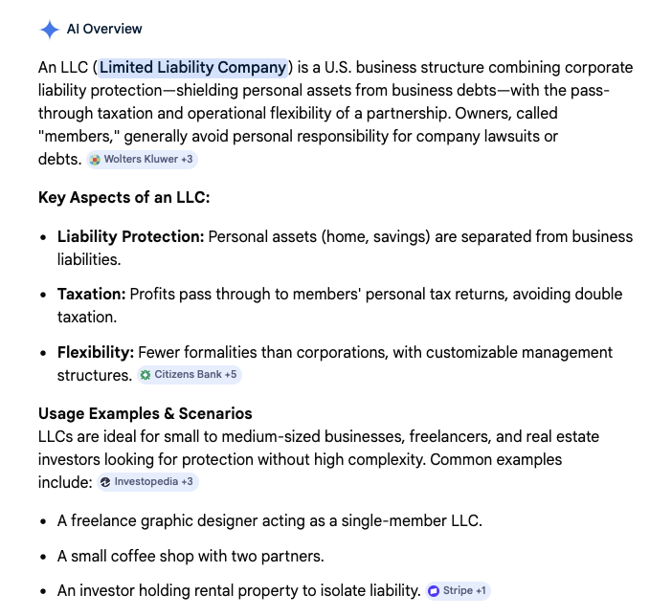Open the "+5" sources beside Citizens Bank
Viewport: 672px width, 616px height.
[x=230, y=375]
